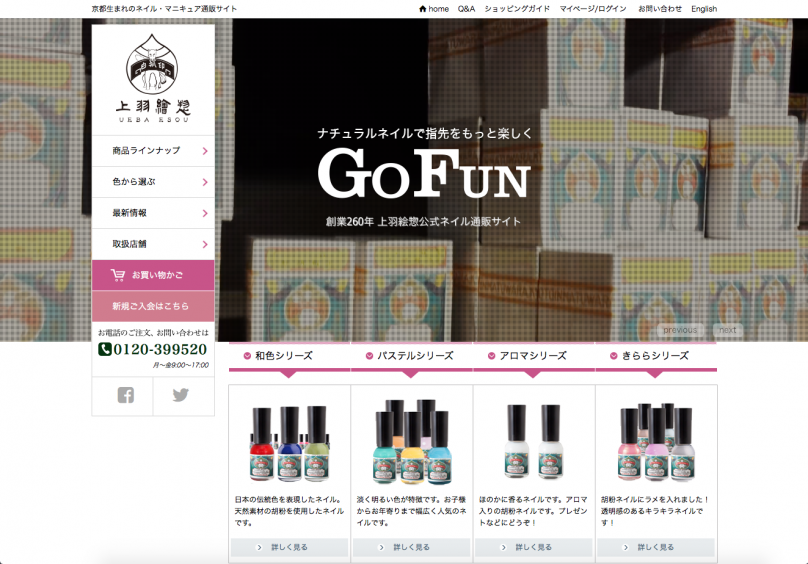The image size is (808, 564).
Task: Expand 取扱店舗 arrow chevron
Action: [205, 244]
